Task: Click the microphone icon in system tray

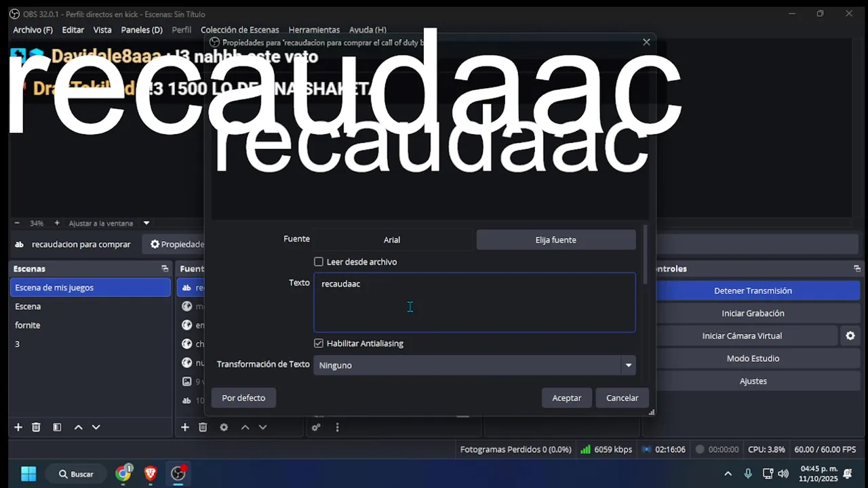Action: tap(748, 473)
